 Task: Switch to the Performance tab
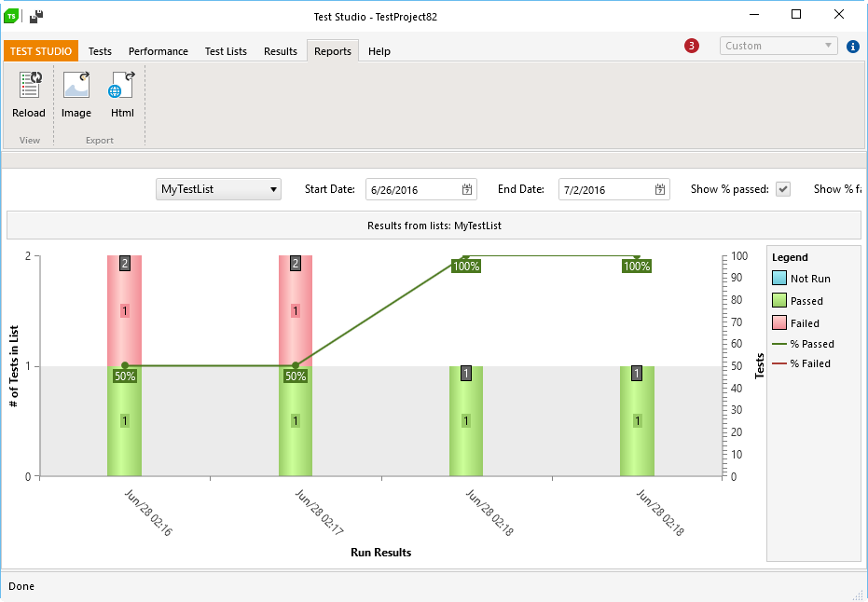click(x=158, y=51)
